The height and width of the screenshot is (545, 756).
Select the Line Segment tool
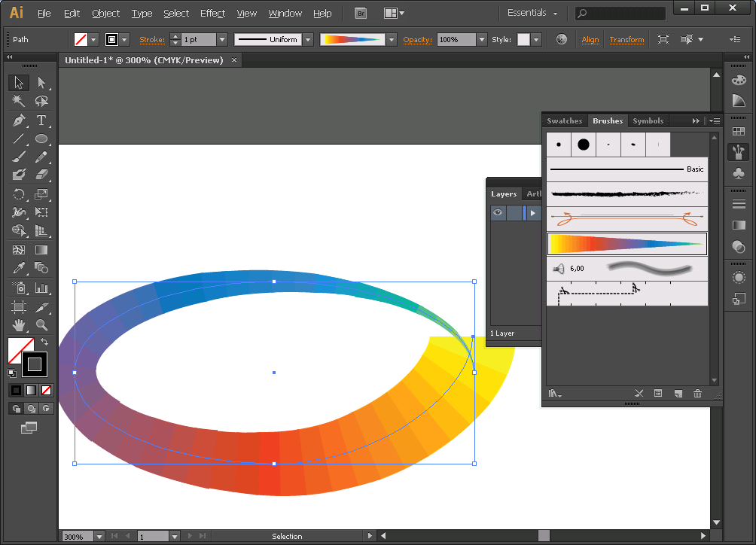pyautogui.click(x=18, y=139)
